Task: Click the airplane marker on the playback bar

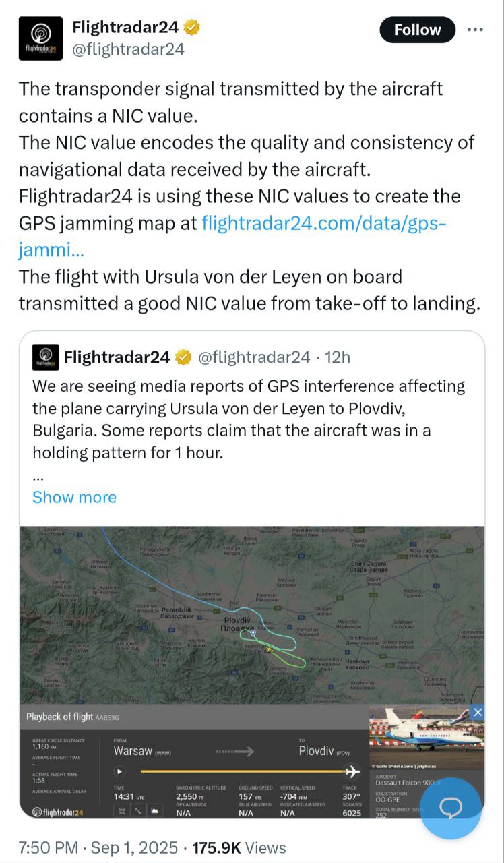Action: (x=352, y=771)
